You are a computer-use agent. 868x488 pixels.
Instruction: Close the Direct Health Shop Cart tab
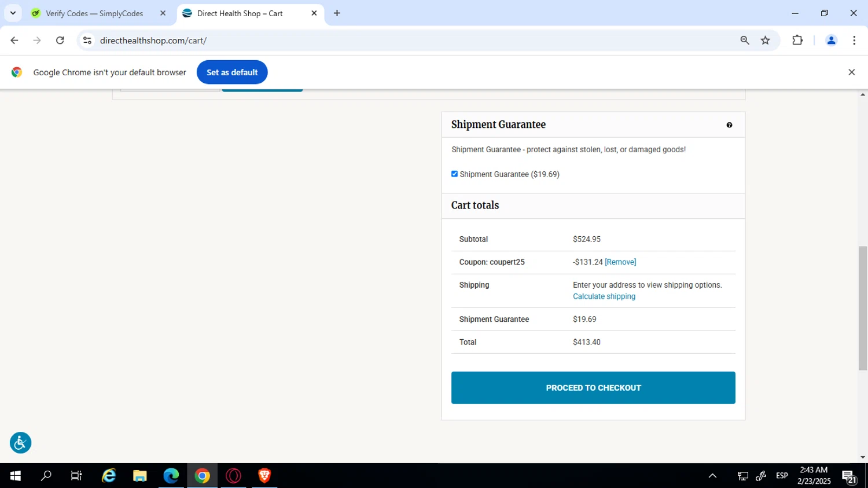tap(314, 13)
